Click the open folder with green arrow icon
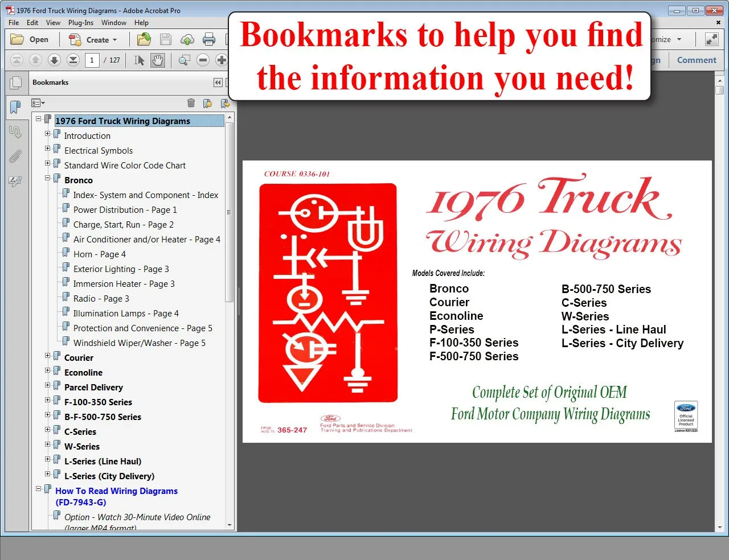Screen dimensions: 729x560 tap(144, 39)
